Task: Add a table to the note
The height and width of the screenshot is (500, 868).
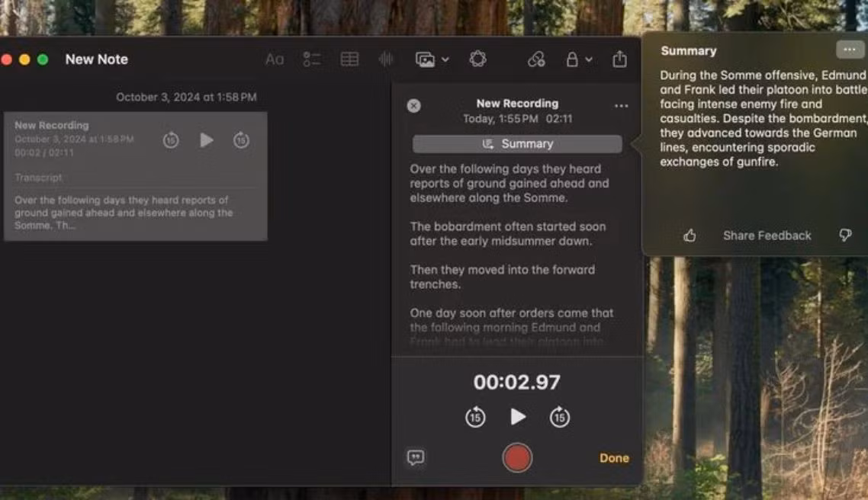Action: (x=349, y=59)
